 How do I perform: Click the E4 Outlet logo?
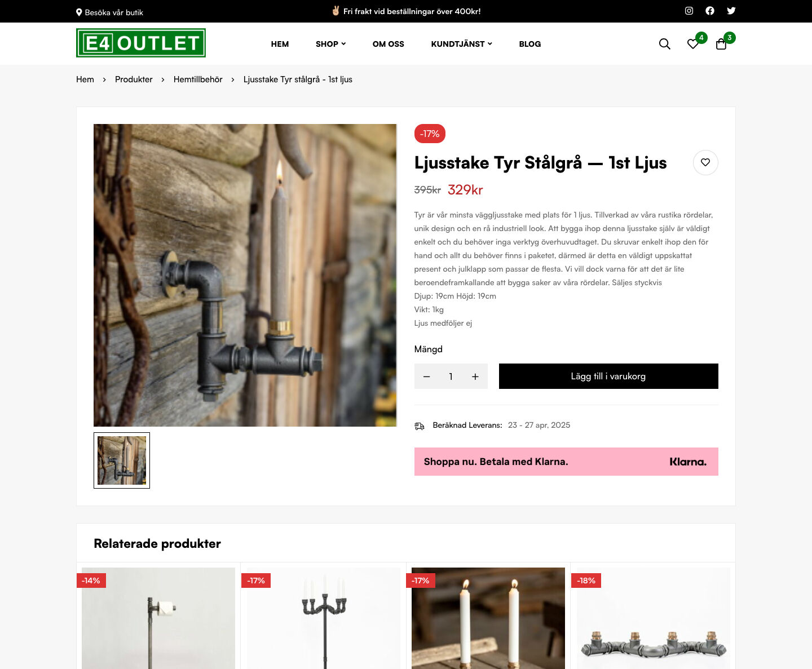tap(141, 43)
